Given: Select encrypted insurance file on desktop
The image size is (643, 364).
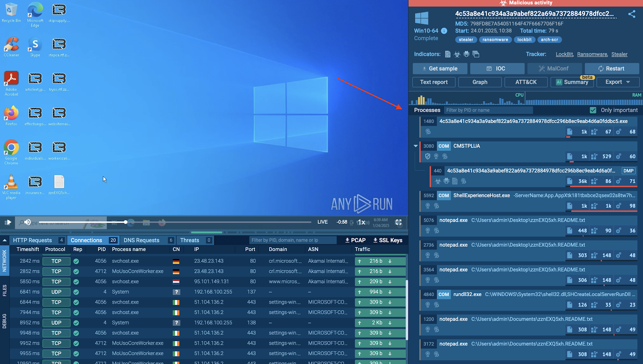Looking at the screenshot, I should coord(35,185).
